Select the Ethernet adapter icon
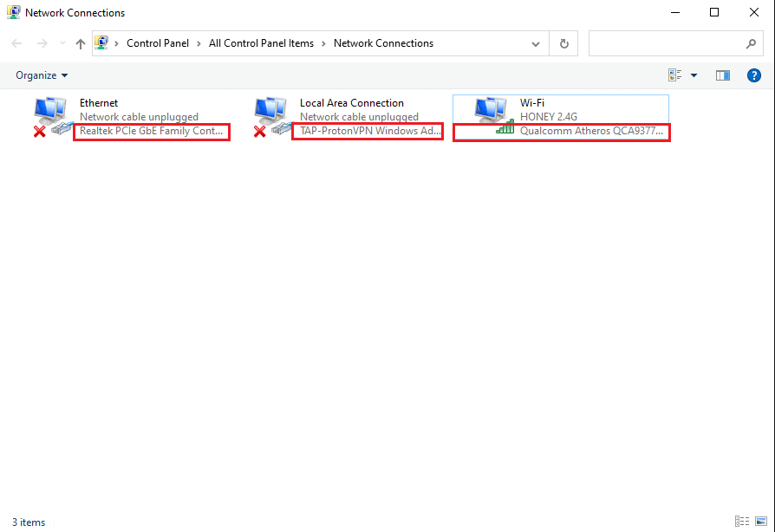Image resolution: width=775 pixels, height=532 pixels. pos(54,117)
